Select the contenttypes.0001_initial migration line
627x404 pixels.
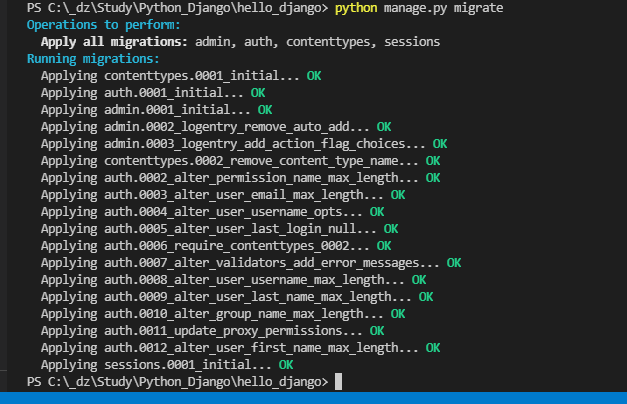coord(181,76)
